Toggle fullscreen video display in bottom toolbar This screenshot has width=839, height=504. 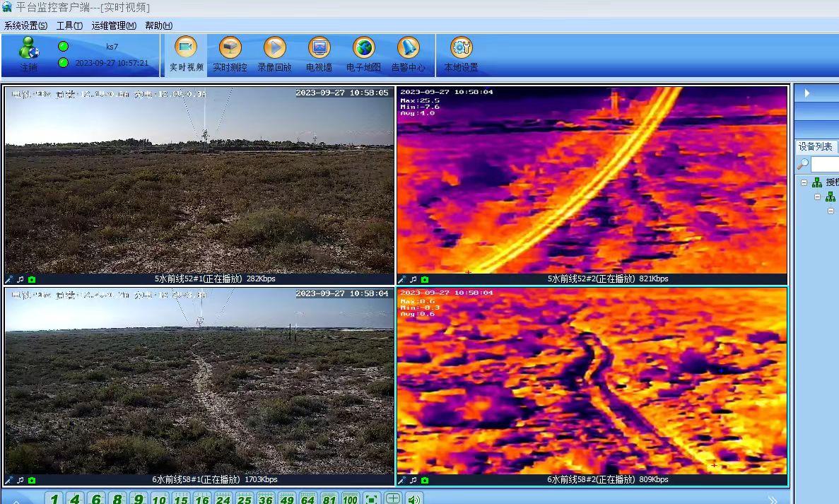pyautogui.click(x=372, y=499)
